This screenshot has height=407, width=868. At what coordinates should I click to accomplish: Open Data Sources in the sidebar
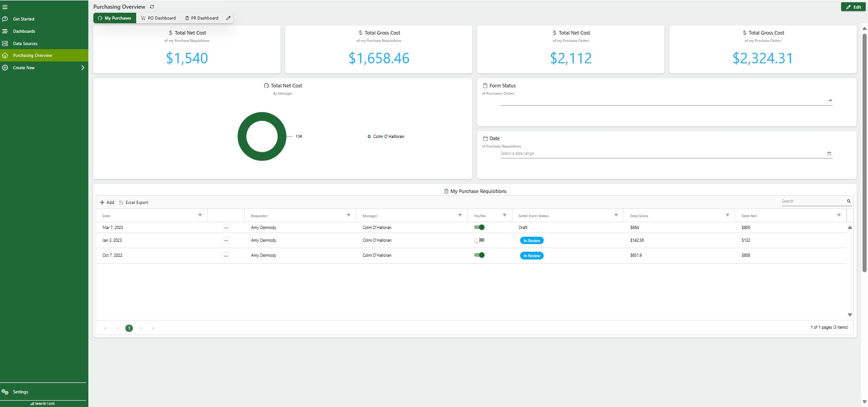pyautogui.click(x=25, y=44)
